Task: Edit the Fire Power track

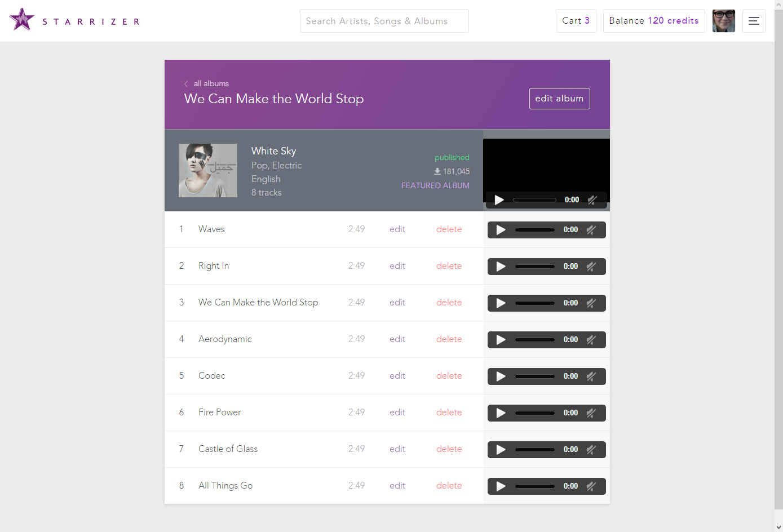Action: tap(397, 413)
